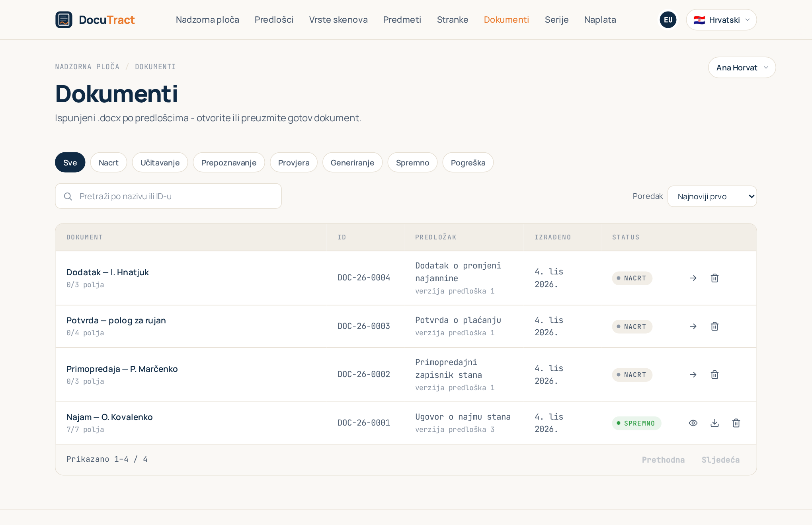Image resolution: width=812 pixels, height=525 pixels.
Task: Filter documents by Nacrt status
Action: click(x=108, y=163)
